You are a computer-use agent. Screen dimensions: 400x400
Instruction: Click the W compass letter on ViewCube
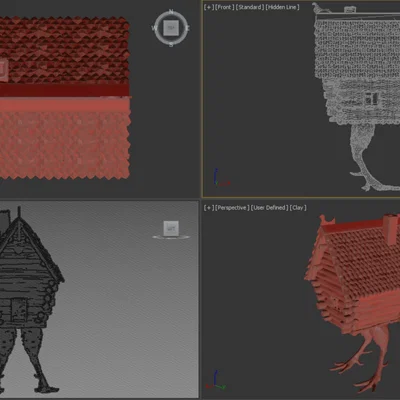[x=155, y=28]
